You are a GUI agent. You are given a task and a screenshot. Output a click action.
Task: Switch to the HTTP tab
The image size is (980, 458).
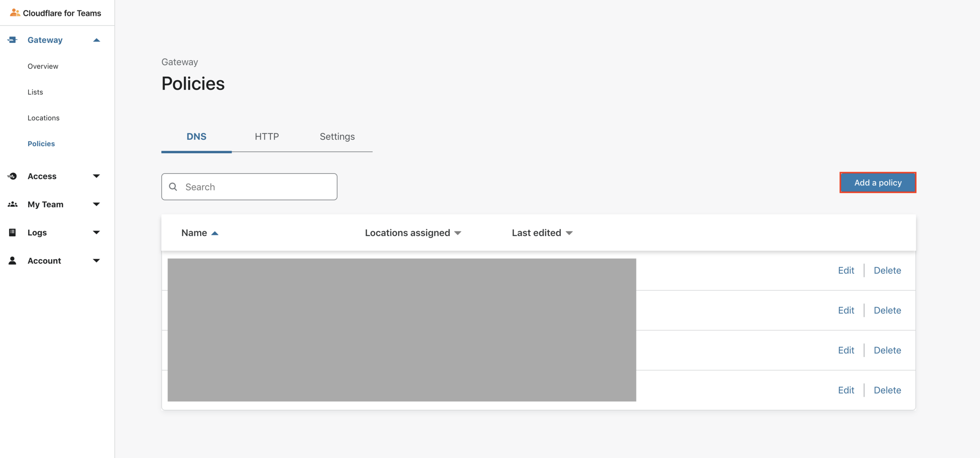tap(267, 136)
